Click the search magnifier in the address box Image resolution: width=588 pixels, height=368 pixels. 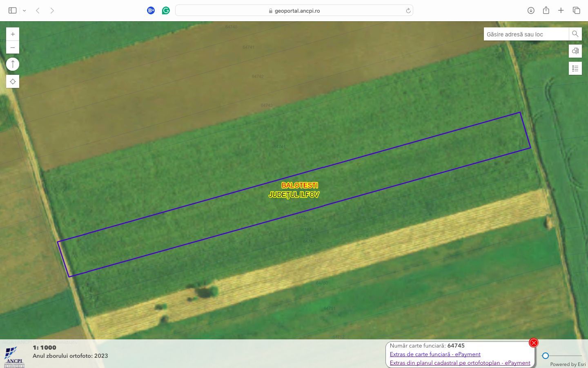pos(575,34)
